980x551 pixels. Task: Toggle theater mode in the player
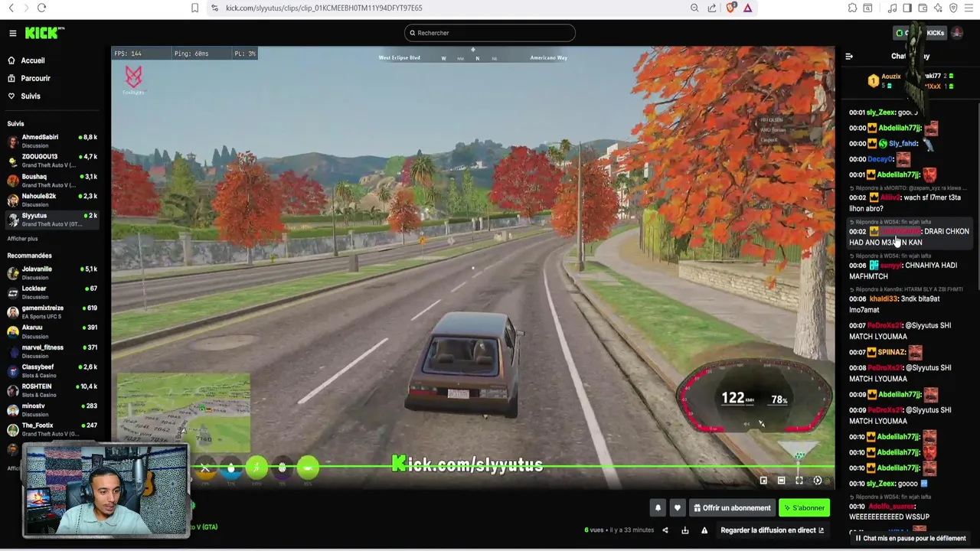(781, 481)
